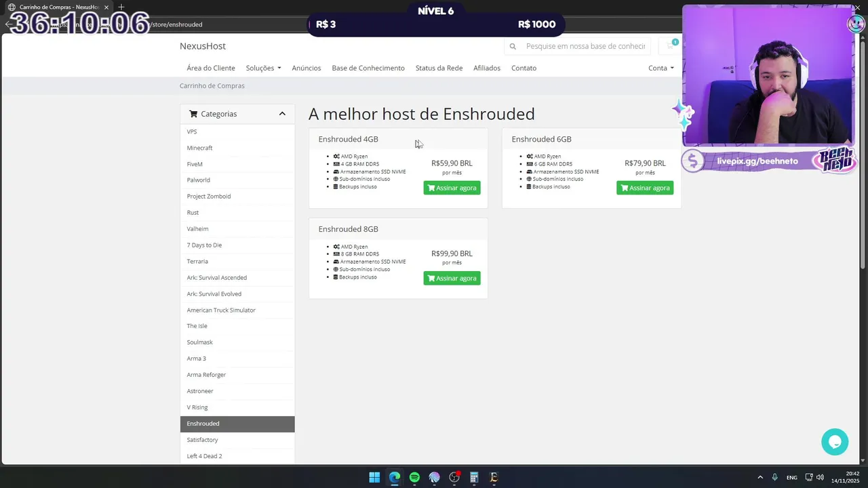This screenshot has width=868, height=488.
Task: Open Base de Conhecimento
Action: pos(368,68)
